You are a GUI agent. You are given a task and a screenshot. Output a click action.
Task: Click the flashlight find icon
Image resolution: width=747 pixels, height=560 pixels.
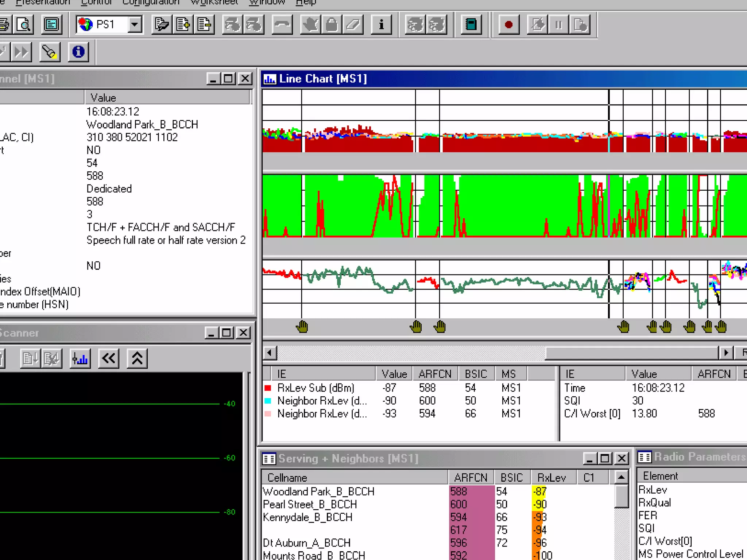[x=49, y=52]
